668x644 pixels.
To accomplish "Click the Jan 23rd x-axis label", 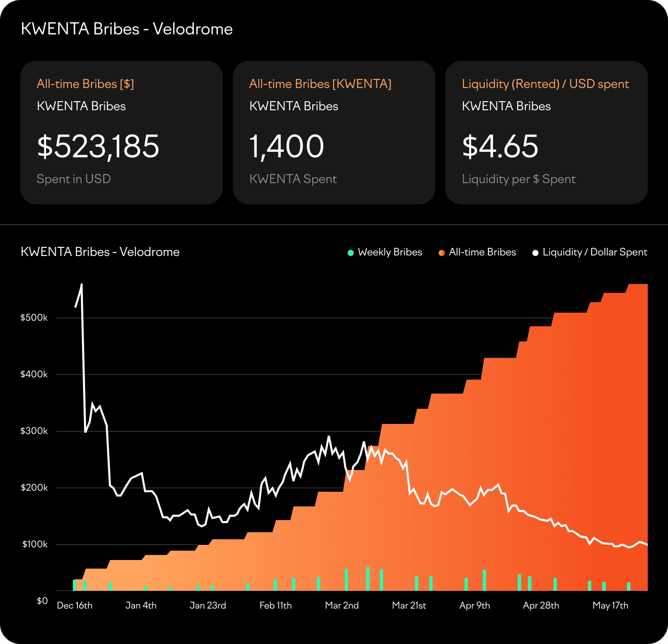I will tap(208, 606).
